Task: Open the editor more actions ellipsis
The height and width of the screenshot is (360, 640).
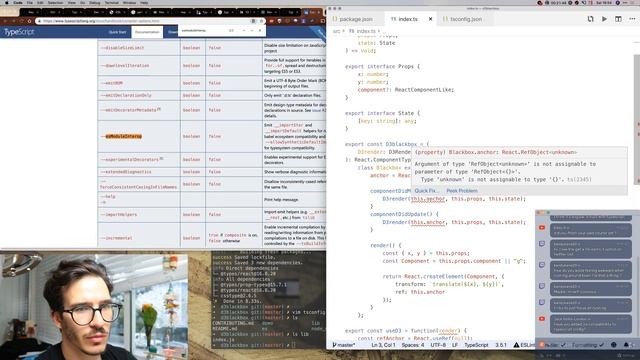Action: coord(632,19)
